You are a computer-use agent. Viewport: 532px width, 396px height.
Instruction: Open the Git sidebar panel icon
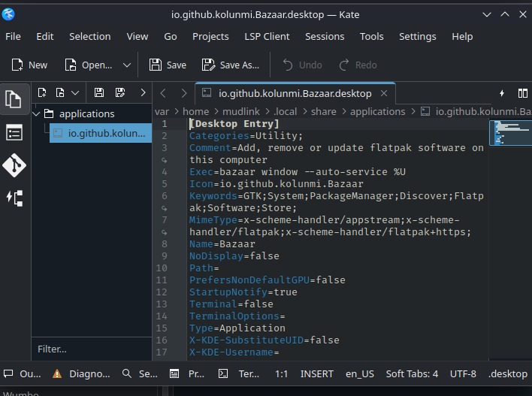14,165
